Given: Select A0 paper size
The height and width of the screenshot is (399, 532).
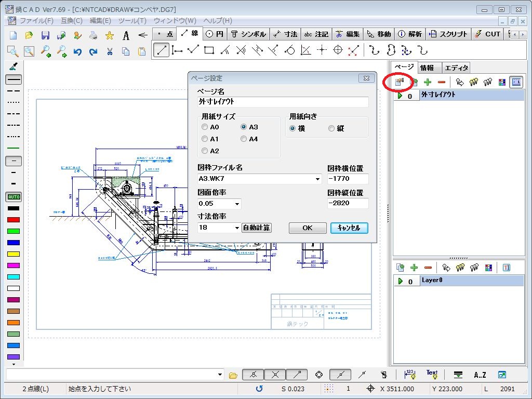Looking at the screenshot, I should pos(205,127).
